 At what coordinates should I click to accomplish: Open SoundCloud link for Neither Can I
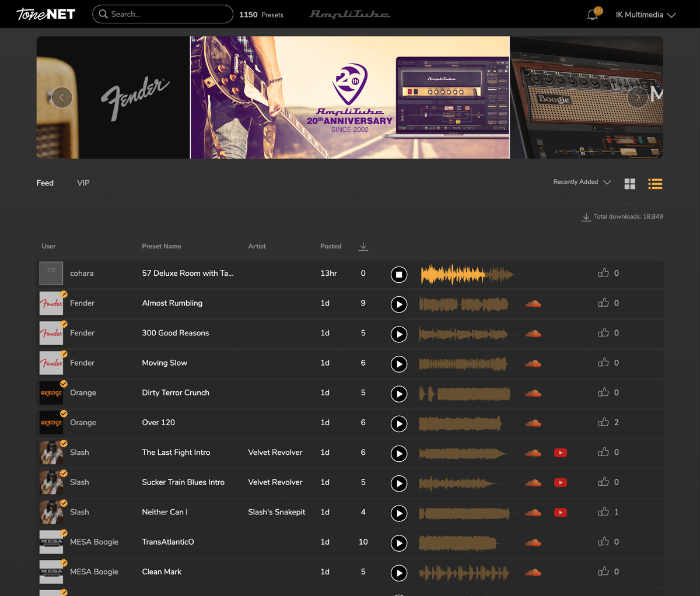[x=533, y=513]
